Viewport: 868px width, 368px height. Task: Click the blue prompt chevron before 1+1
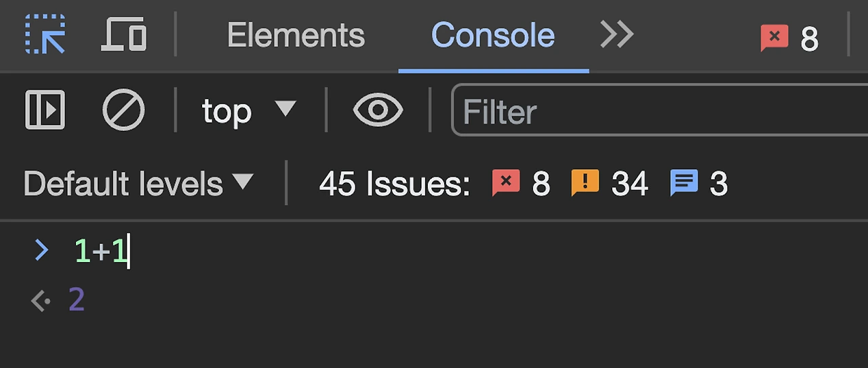(x=41, y=251)
